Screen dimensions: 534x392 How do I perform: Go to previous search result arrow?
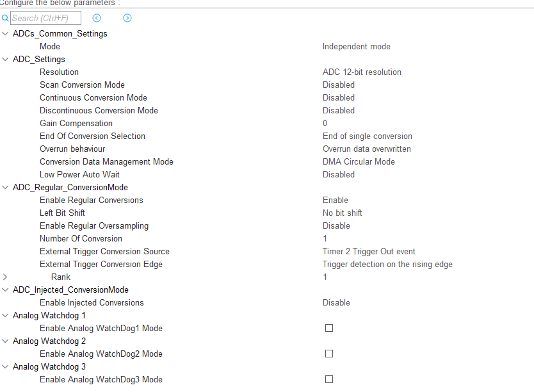point(97,18)
